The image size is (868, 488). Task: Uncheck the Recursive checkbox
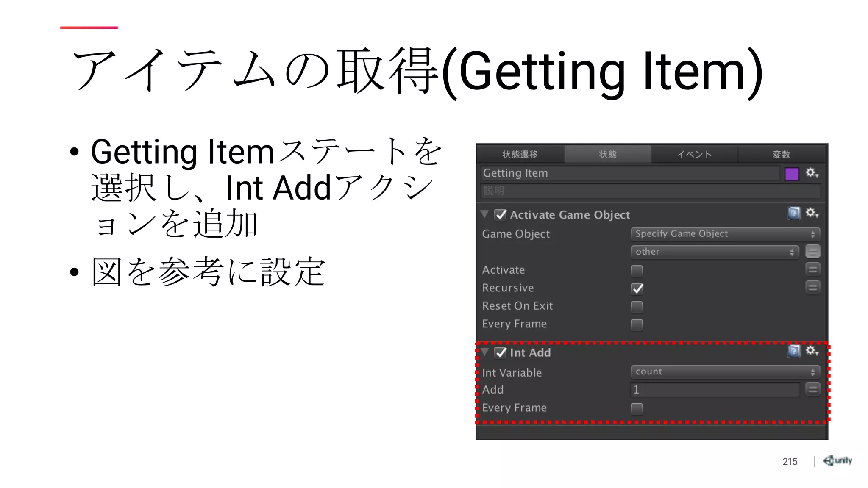[637, 288]
